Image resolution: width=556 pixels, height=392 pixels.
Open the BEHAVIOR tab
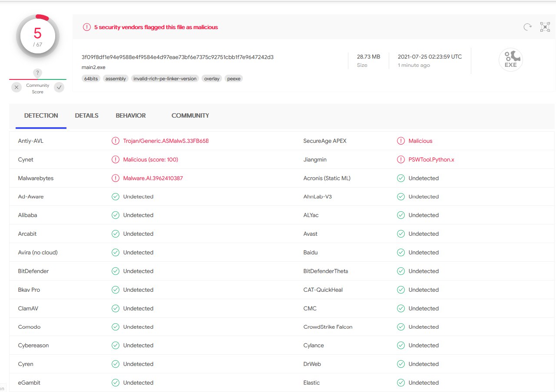(x=131, y=115)
